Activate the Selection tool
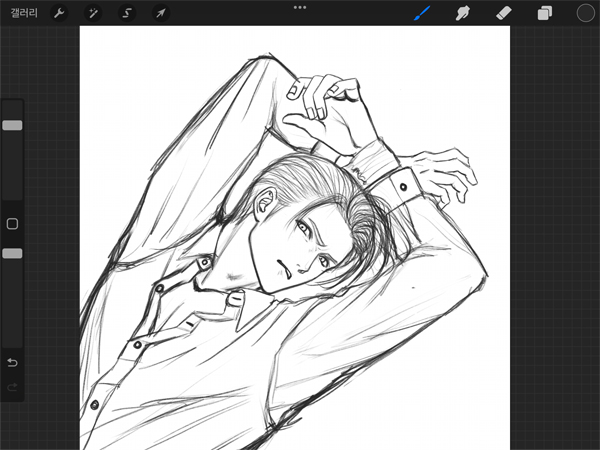This screenshot has width=600, height=450. tap(127, 13)
